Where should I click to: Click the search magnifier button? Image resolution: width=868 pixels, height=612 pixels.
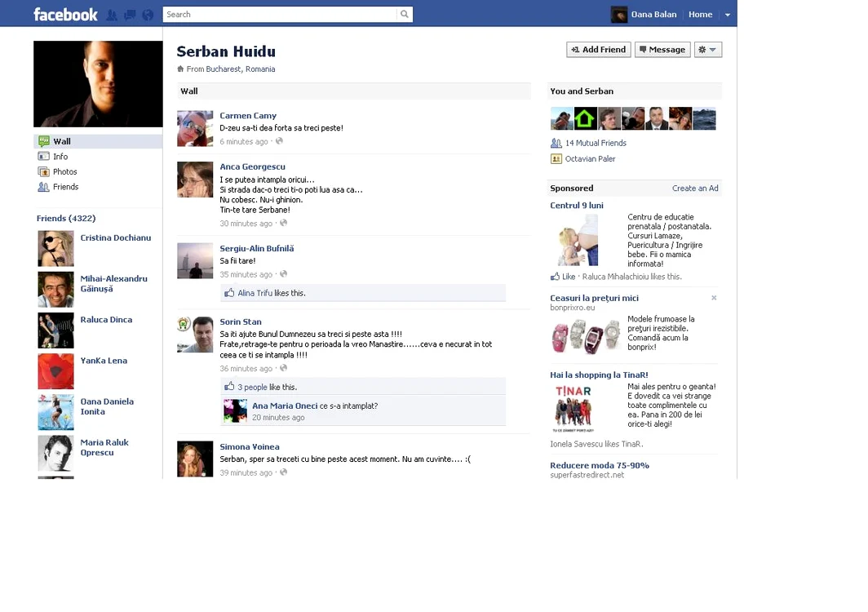click(x=405, y=15)
